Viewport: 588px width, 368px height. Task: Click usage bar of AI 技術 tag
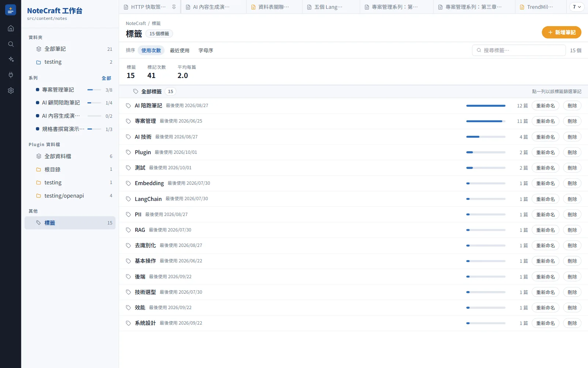coord(485,137)
